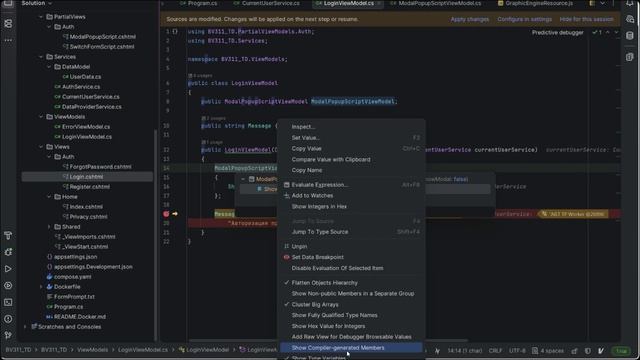
Task: Go to previous highlighted problem arrow
Action: click(608, 32)
